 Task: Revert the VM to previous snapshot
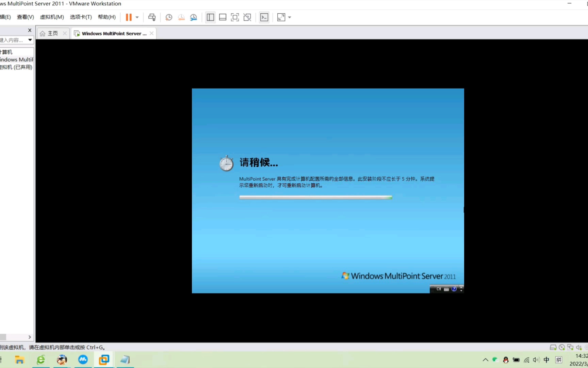click(181, 17)
